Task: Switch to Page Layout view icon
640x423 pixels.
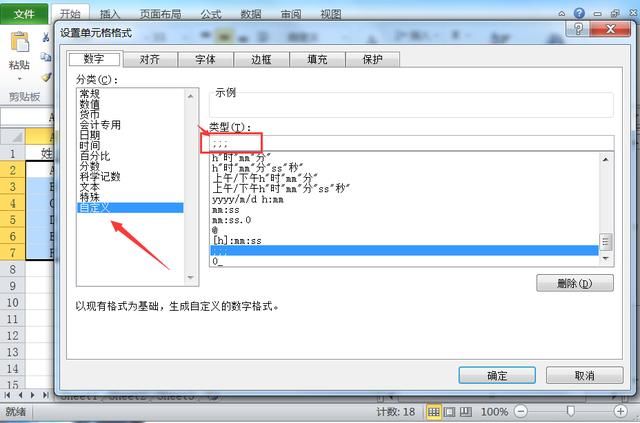Action: (x=449, y=412)
